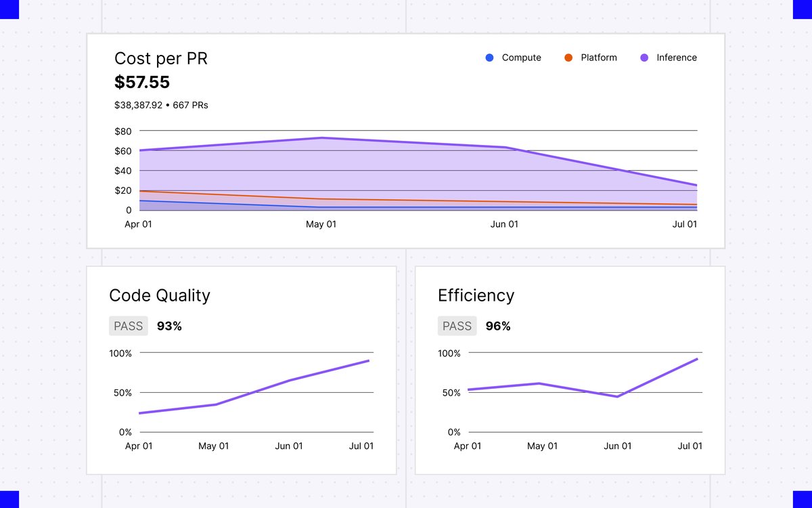
Task: Select the Cost per PR title
Action: point(161,59)
